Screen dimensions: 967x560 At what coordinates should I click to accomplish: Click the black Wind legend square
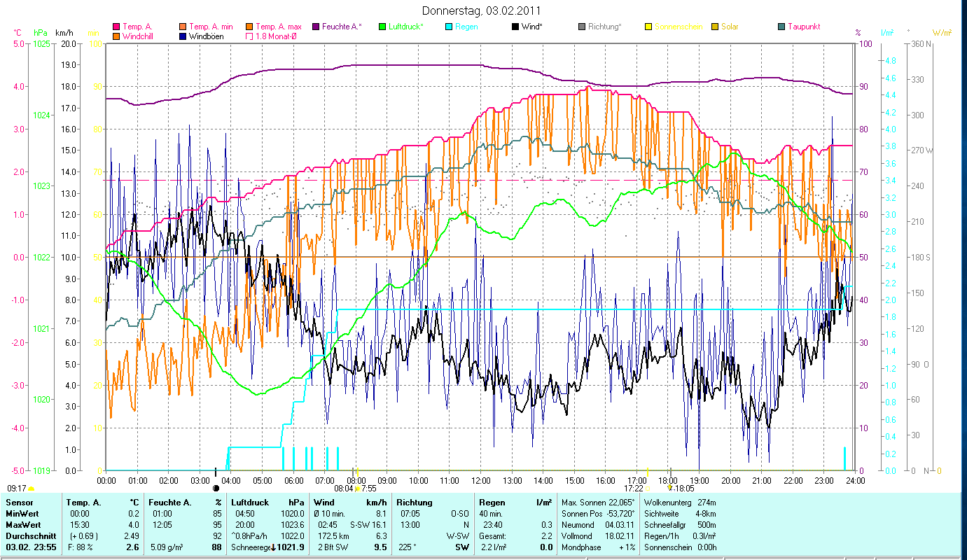[515, 27]
